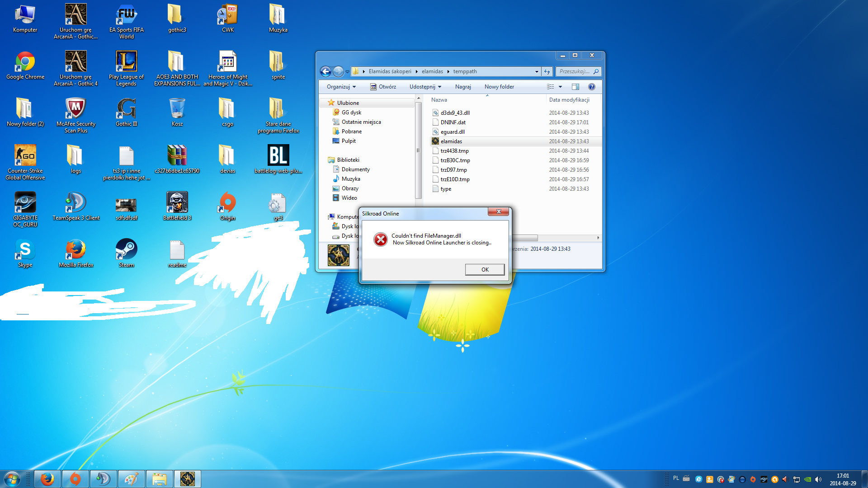868x488 pixels.
Task: Click the Nagraj toolbar command
Action: click(x=463, y=87)
